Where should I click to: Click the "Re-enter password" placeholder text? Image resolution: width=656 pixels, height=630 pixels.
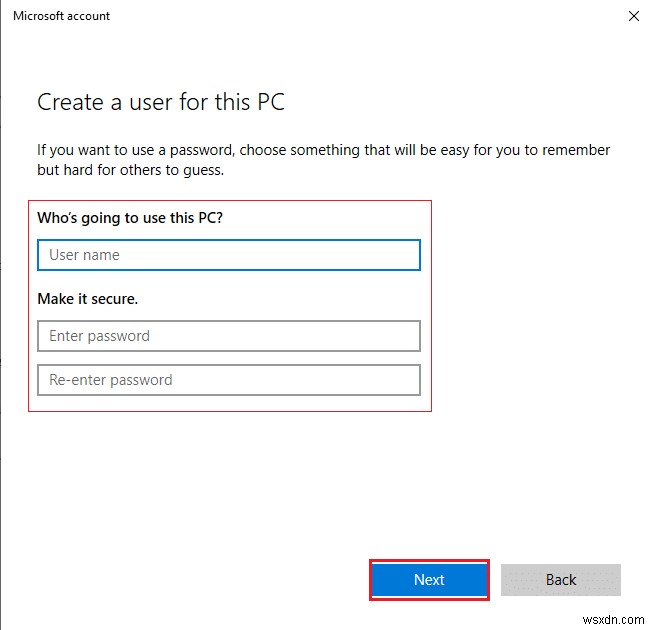[111, 380]
